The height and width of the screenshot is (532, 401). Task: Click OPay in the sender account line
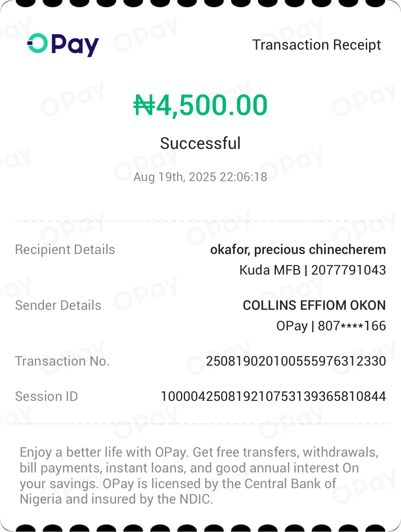click(292, 326)
